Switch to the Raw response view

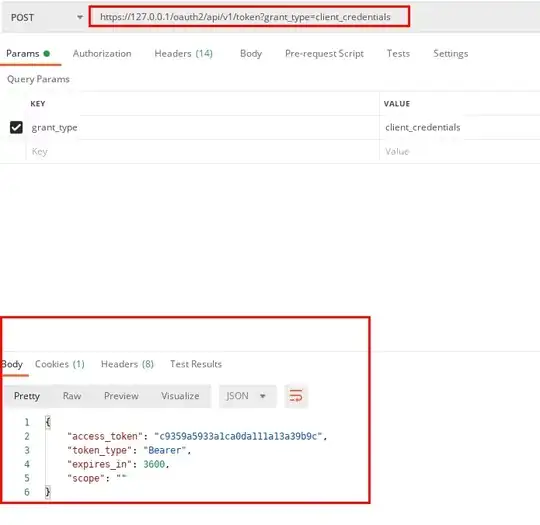[x=72, y=396]
